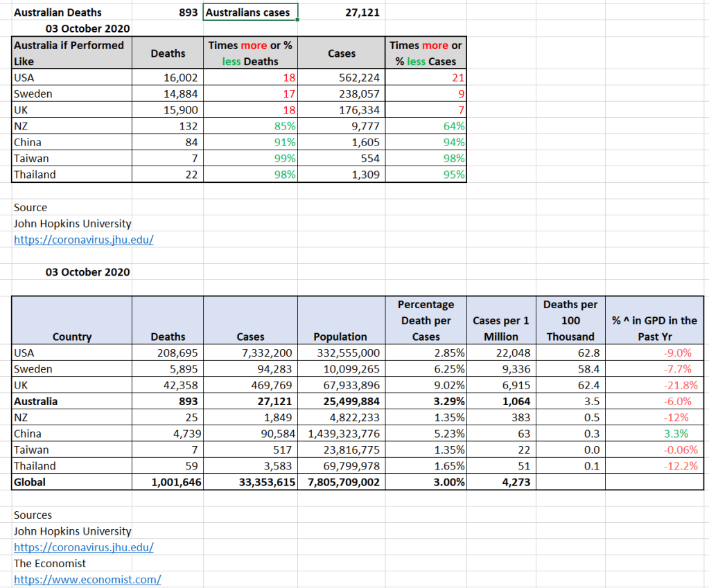The height and width of the screenshot is (588, 709).
Task: Open the www.economist.com hyperlink
Action: point(87,579)
